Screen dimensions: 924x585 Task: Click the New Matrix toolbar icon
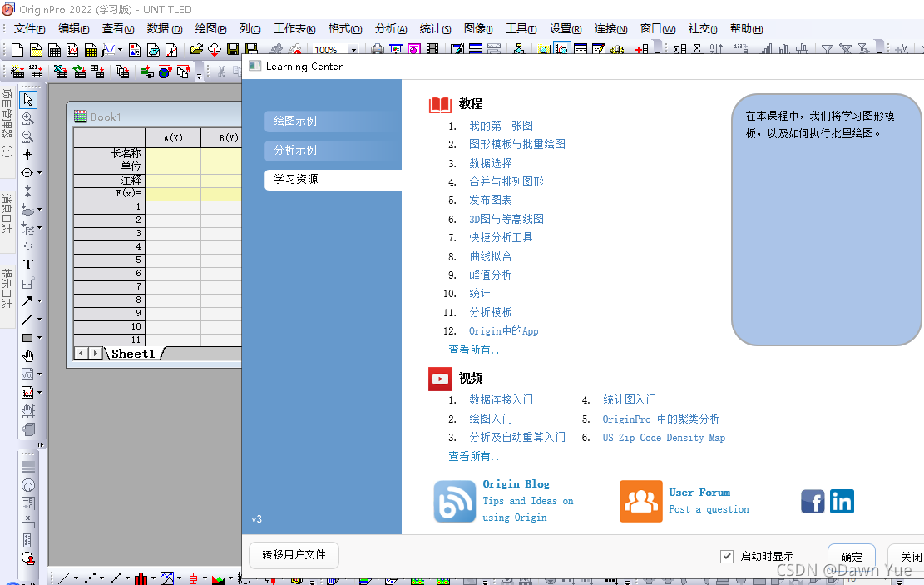(91, 50)
